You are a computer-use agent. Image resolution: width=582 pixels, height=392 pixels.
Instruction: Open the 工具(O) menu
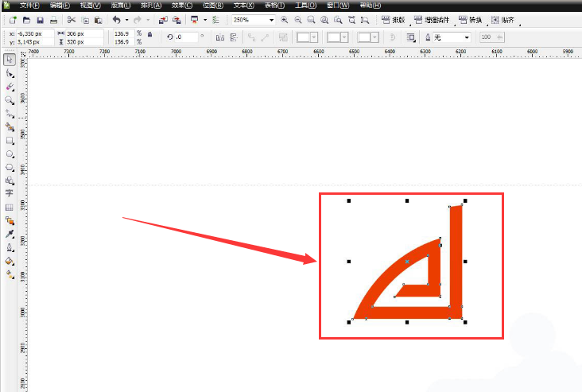point(305,6)
